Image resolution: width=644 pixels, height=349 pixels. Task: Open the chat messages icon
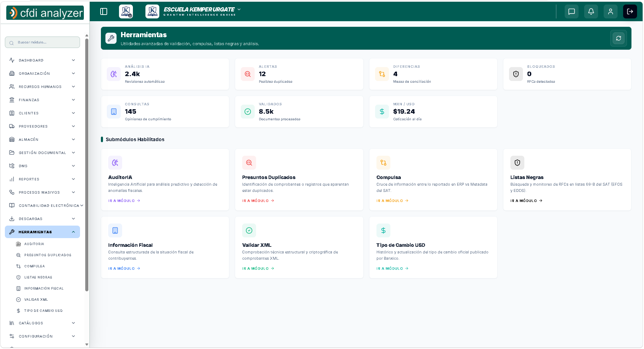coord(571,11)
